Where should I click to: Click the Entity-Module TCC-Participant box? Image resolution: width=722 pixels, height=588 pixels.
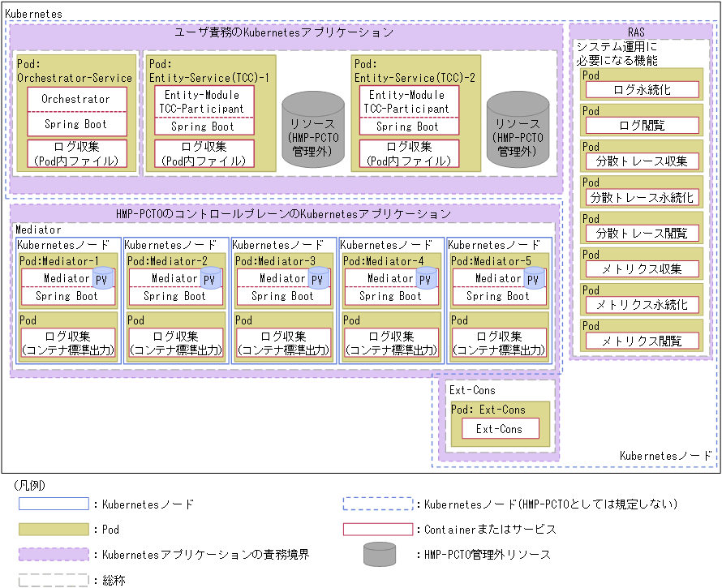(x=204, y=101)
